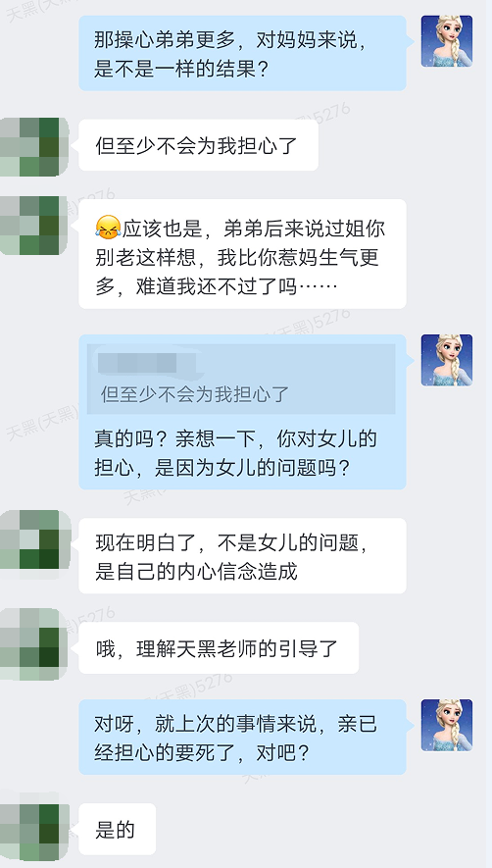Viewport: 492px width, 868px height.
Task: Tap blurred avatar next to '哦，理解天黑老师的引导了'
Action: point(34,644)
